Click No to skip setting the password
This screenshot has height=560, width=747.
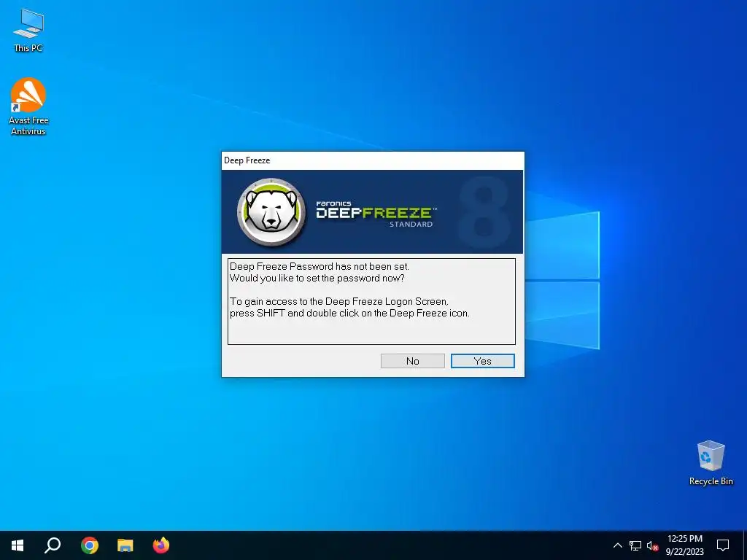(413, 361)
